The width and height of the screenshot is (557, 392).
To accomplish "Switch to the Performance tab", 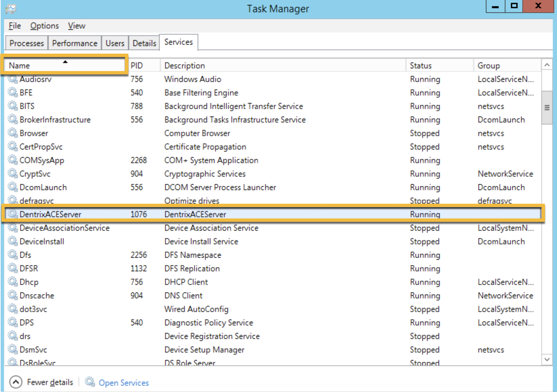I will pos(75,43).
